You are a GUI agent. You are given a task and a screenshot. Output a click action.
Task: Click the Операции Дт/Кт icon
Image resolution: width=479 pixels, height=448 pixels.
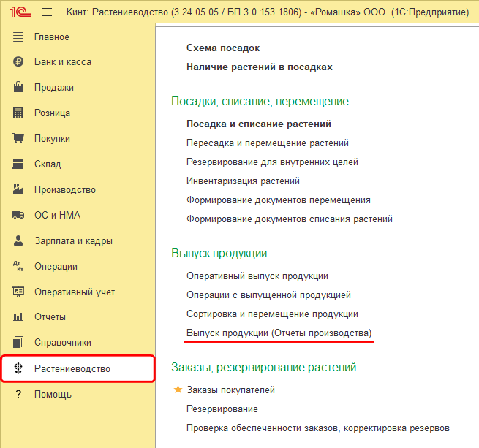click(x=18, y=266)
